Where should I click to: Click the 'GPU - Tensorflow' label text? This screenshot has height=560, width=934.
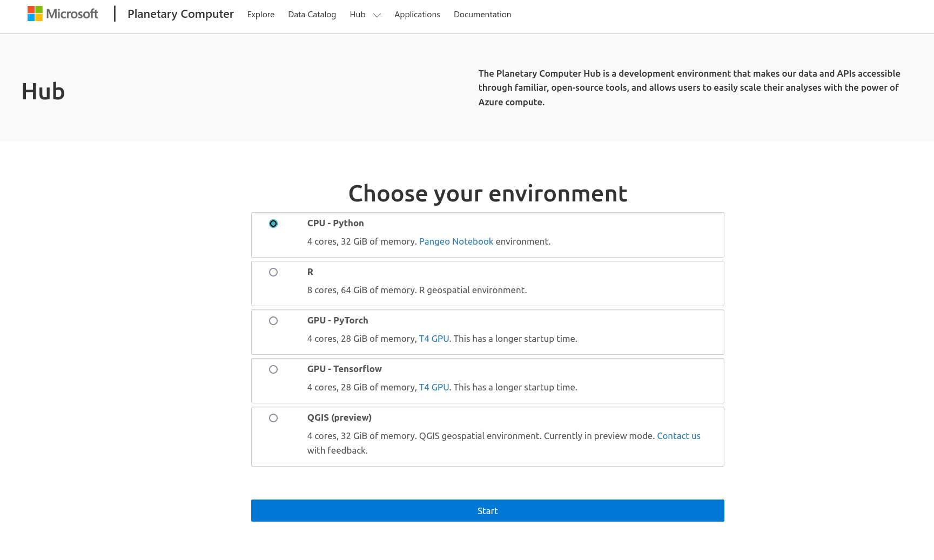pos(345,369)
